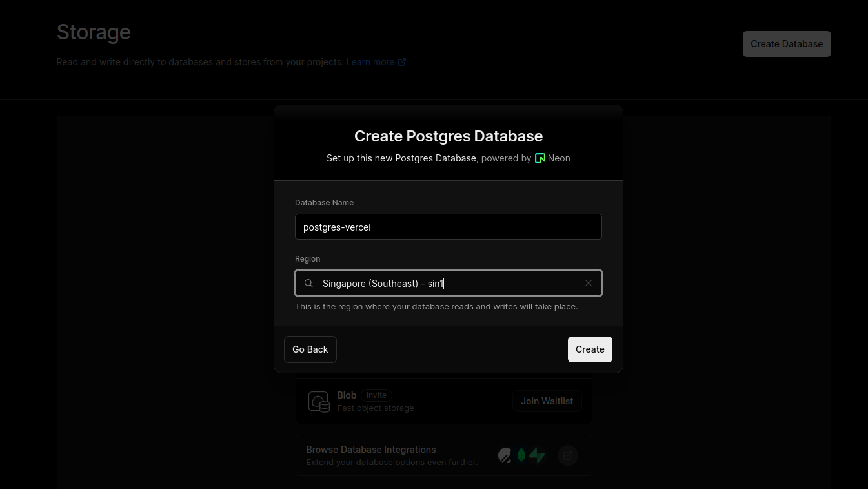Click the Neon logo icon
Screen dimensions: 868x489
point(540,158)
